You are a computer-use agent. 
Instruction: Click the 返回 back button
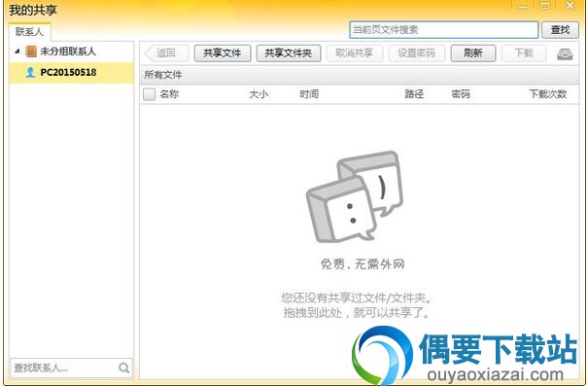(x=166, y=53)
